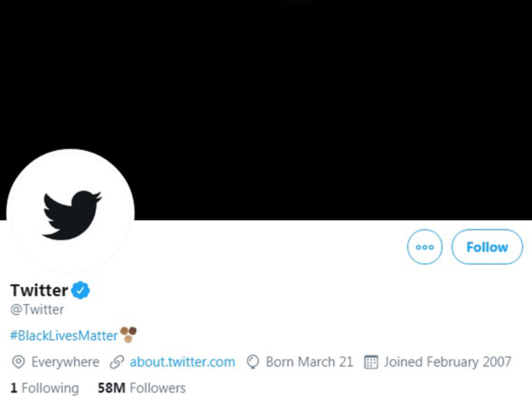Open the three-dot more options button
The width and height of the screenshot is (532, 399).
tap(425, 247)
